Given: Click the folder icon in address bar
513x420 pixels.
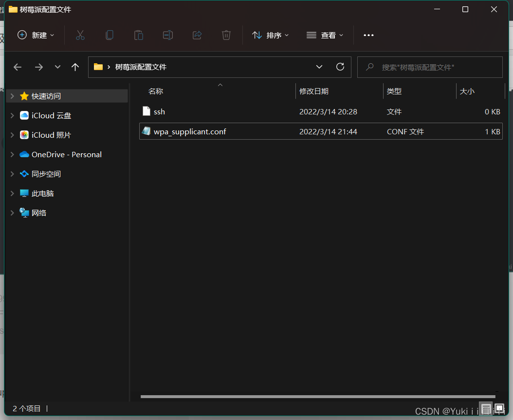Looking at the screenshot, I should pyautogui.click(x=98, y=67).
